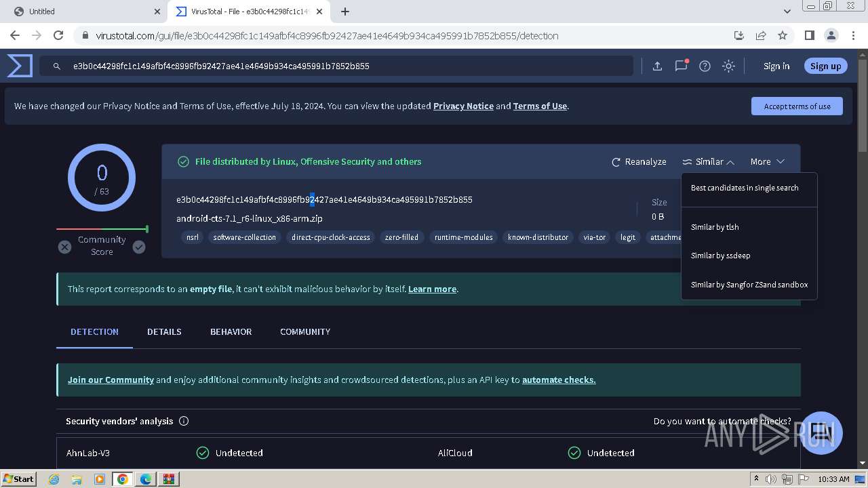Click the Reanalyze button
The width and height of the screenshot is (868, 488).
pyautogui.click(x=639, y=161)
